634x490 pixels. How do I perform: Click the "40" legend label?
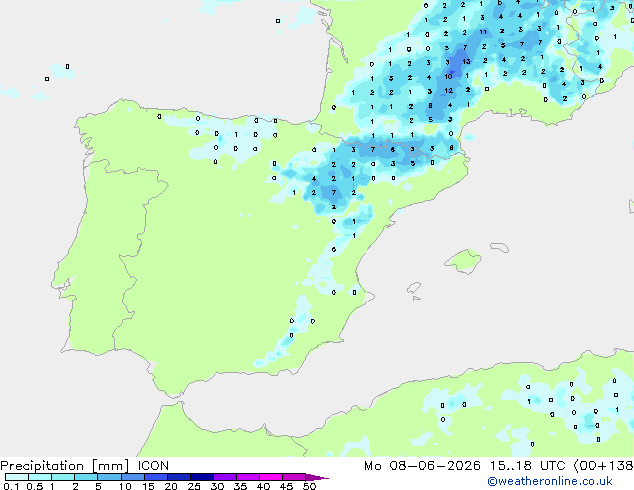click(x=263, y=486)
